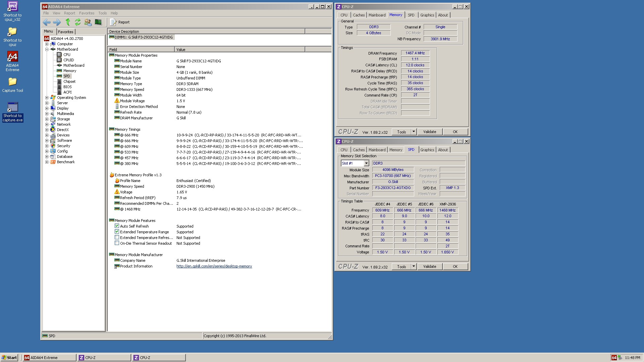
Task: Click the two-people users icon in toolbar
Action: [88, 22]
